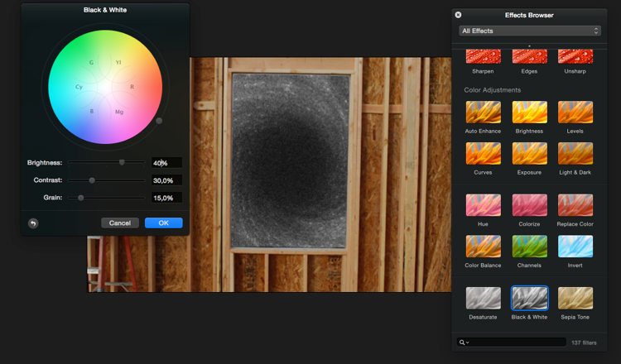Choose the Desaturate effect
621x364 pixels.
(484, 299)
